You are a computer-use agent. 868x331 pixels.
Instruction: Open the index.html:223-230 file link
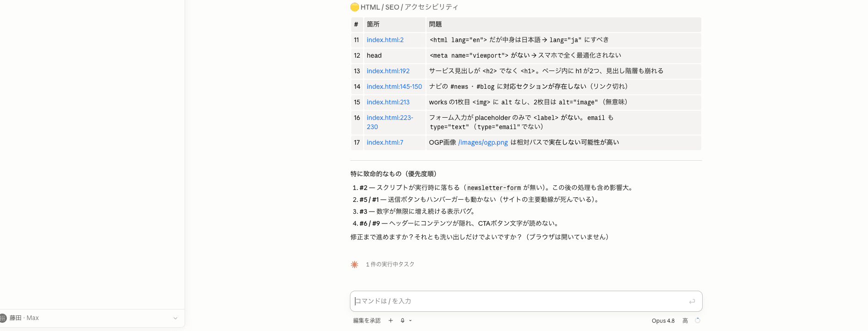[390, 122]
